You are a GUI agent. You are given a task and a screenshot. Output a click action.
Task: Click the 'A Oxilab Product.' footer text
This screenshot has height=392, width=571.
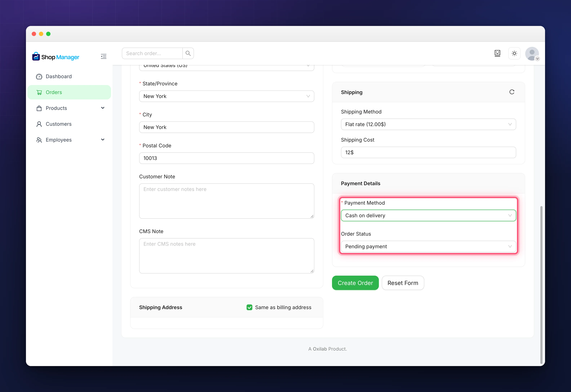[327, 349]
